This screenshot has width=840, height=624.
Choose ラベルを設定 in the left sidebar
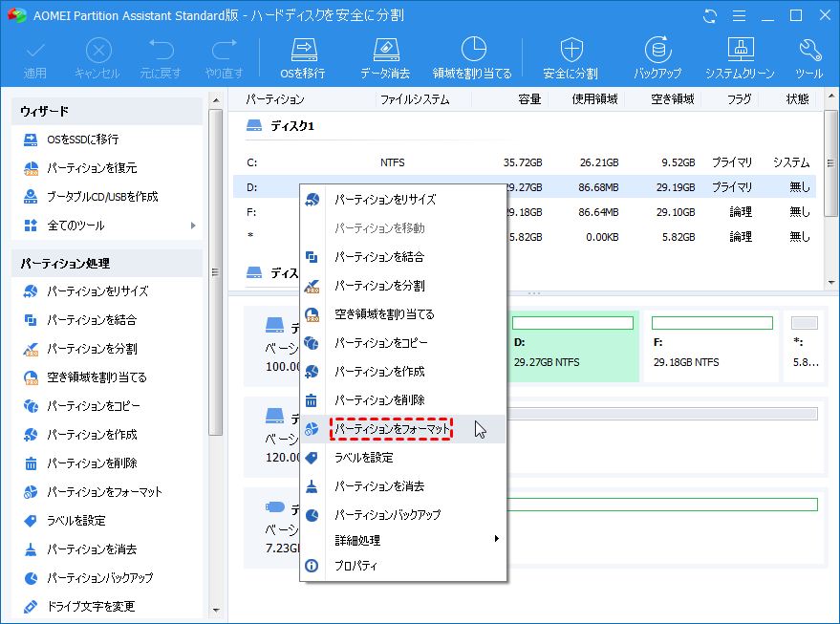point(107,521)
